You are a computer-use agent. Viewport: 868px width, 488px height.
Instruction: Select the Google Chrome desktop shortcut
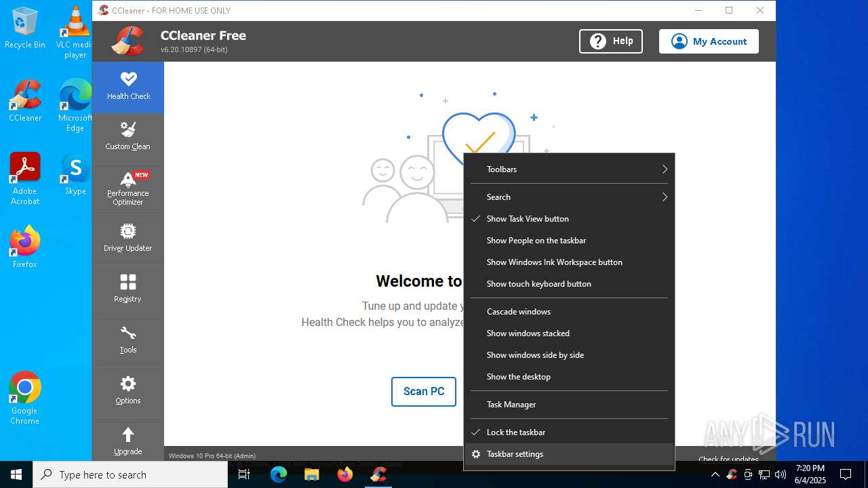(x=25, y=399)
